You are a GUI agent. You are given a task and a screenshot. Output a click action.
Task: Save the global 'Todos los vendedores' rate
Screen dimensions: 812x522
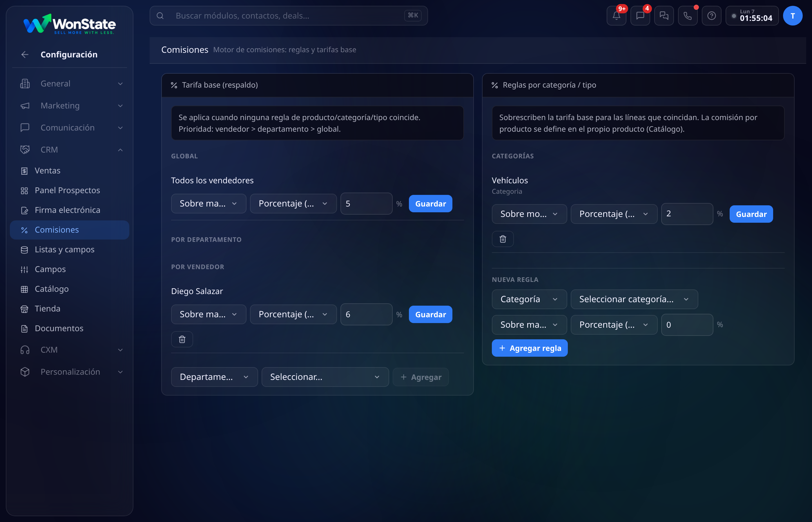430,203
